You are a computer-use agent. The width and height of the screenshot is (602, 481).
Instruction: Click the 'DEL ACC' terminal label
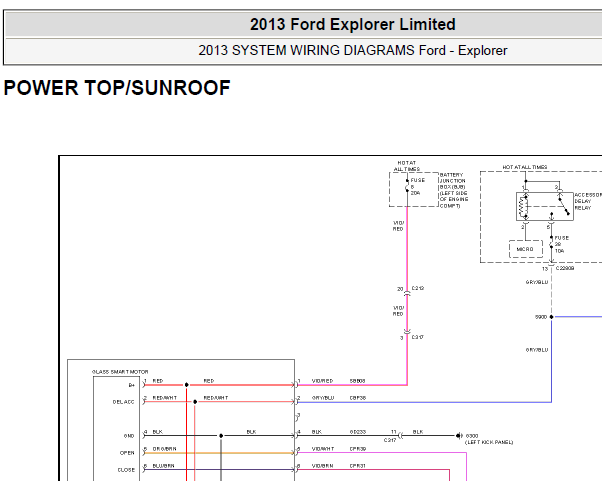point(124,402)
